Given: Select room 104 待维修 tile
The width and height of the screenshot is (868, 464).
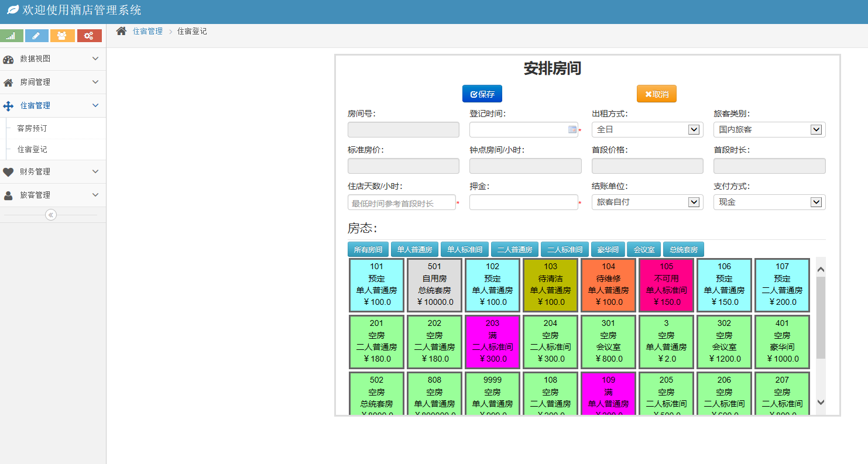Looking at the screenshot, I should tap(608, 285).
